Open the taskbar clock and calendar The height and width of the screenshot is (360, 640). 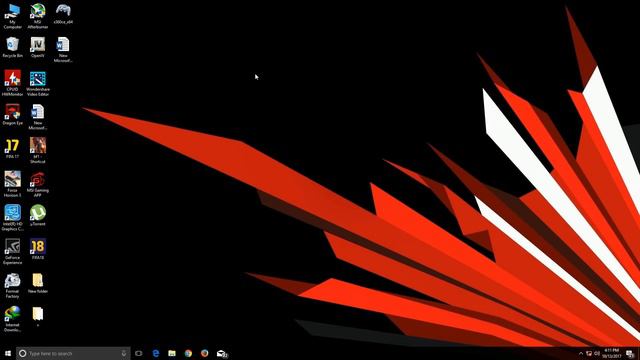click(x=611, y=353)
